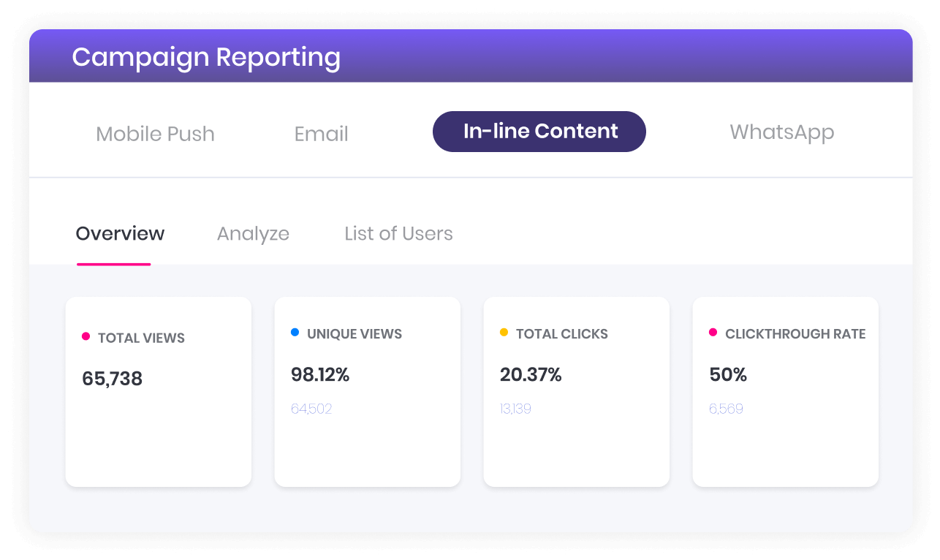This screenshot has height=560, width=940.
Task: Switch to the Email channel
Action: (321, 134)
